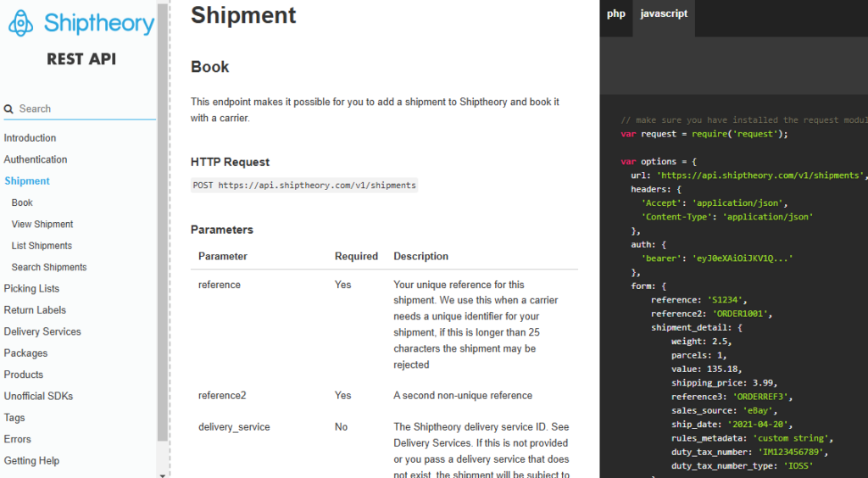The image size is (868, 478).
Task: Click the 'weight: 2.5' code line
Action: 701,342
